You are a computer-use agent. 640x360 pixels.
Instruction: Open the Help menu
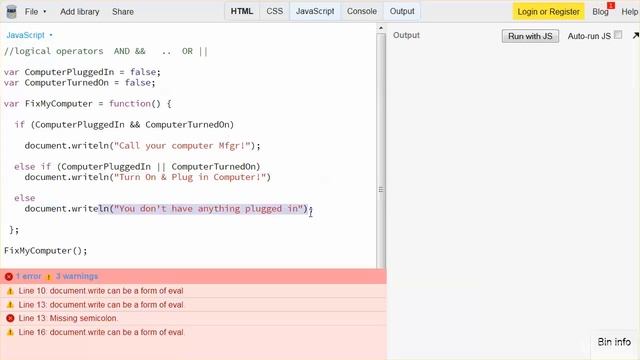tap(629, 12)
